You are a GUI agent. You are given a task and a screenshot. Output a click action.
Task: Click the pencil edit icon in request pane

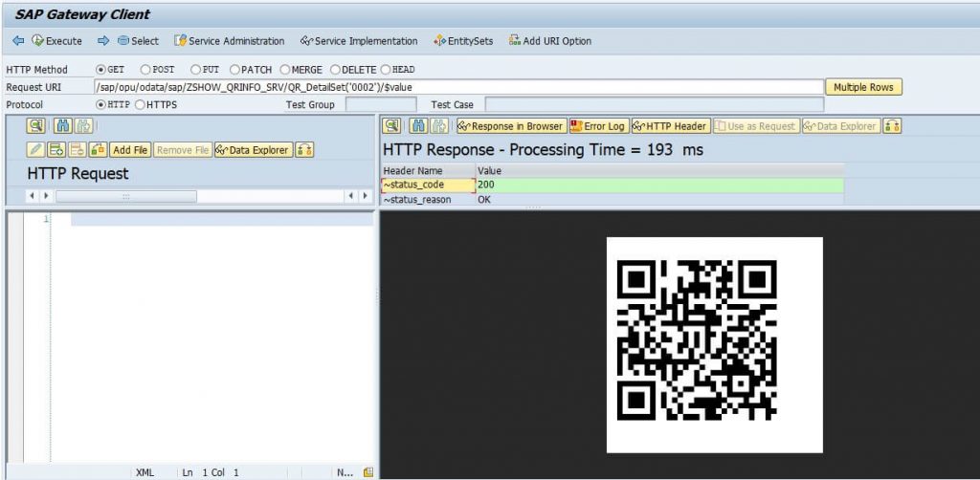coord(35,150)
